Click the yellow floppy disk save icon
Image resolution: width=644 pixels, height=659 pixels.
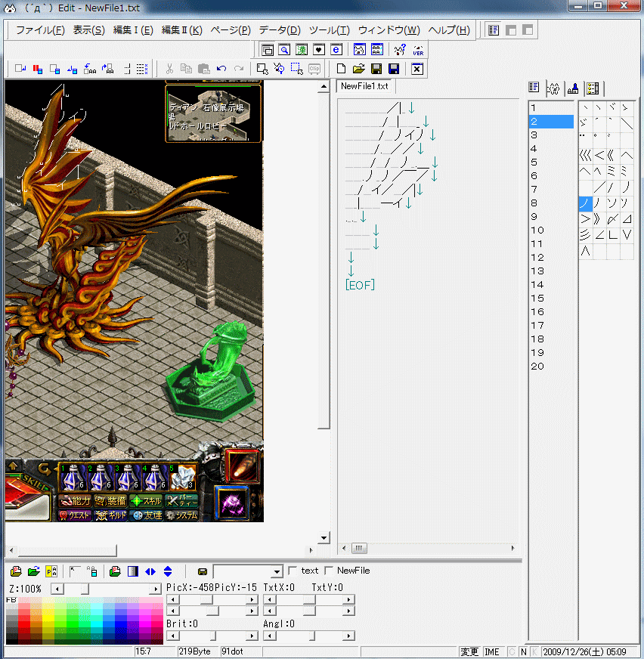376,69
